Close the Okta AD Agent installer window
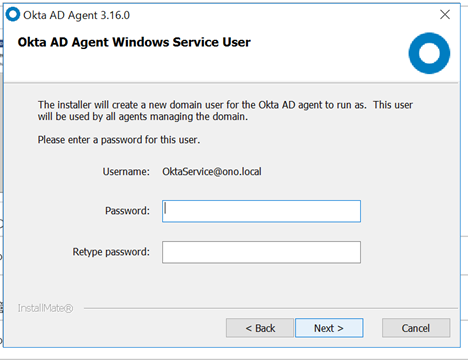Image resolution: width=468 pixels, height=360 pixels. coord(445,15)
